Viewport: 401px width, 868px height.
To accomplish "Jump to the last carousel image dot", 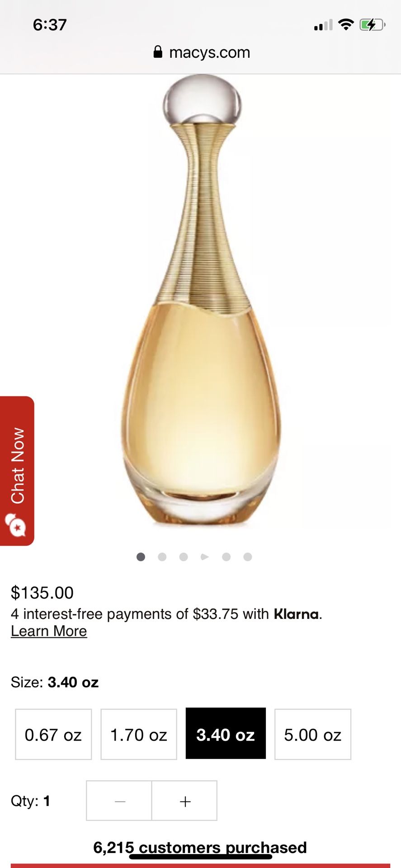I will pos(248,557).
